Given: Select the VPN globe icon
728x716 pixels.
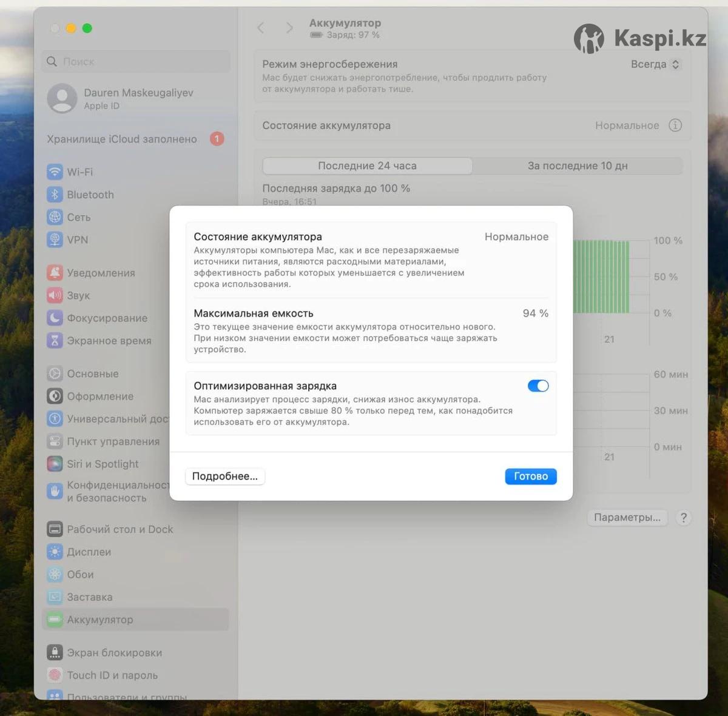Looking at the screenshot, I should (55, 239).
